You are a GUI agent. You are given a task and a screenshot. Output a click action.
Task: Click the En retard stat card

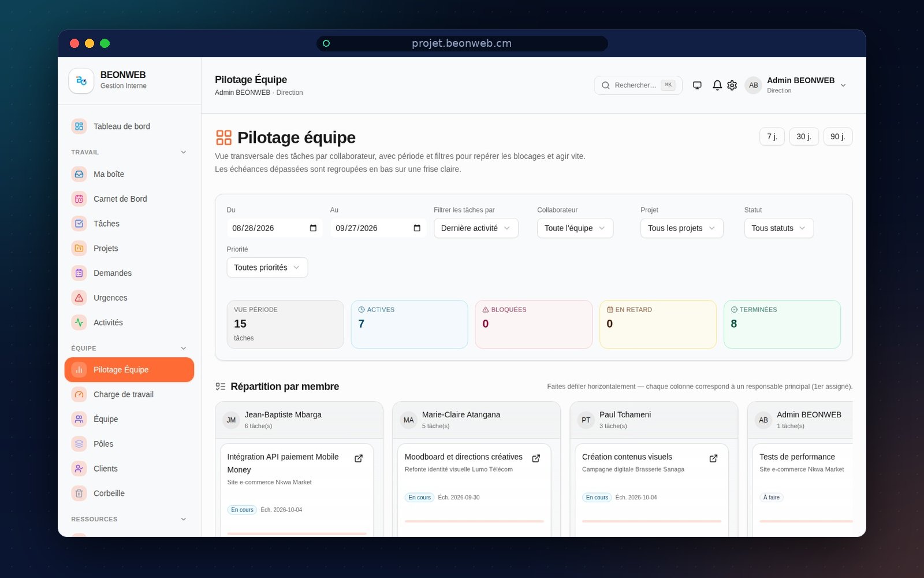pos(658,324)
